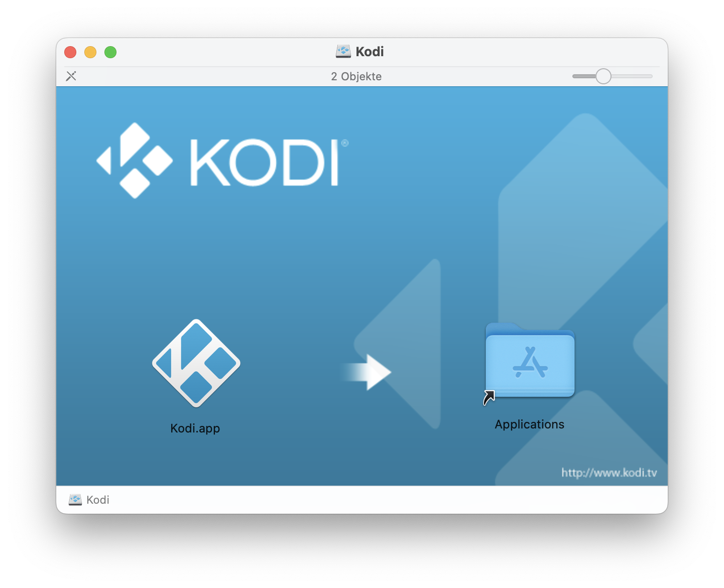Select the Applications folder shortcut
The height and width of the screenshot is (588, 724).
pyautogui.click(x=530, y=363)
